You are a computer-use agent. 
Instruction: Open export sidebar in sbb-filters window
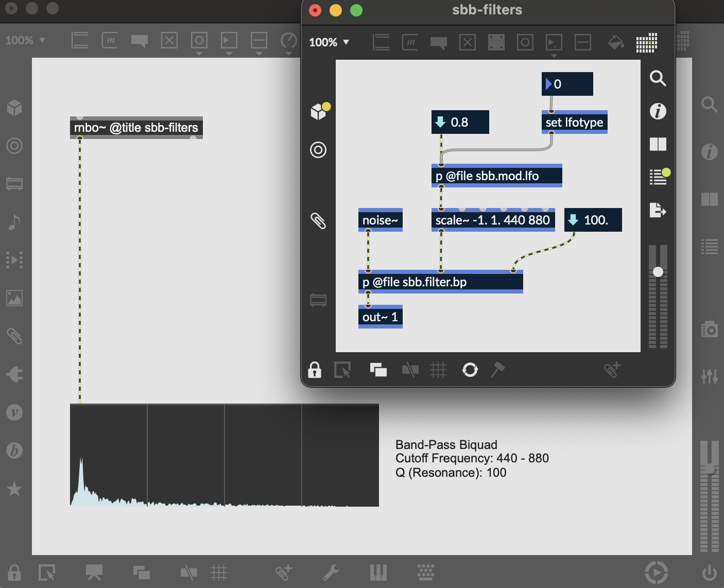(x=658, y=210)
